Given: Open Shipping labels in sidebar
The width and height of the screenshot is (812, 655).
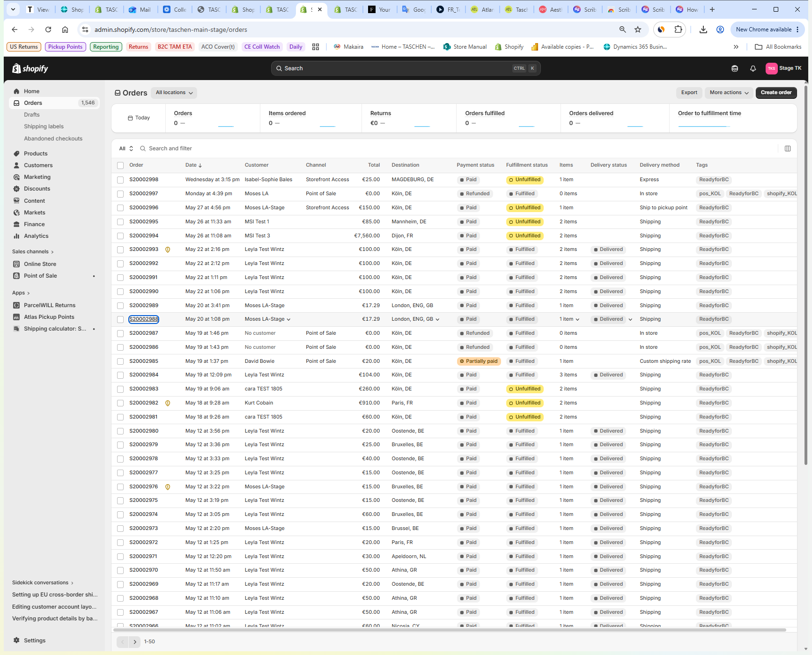Looking at the screenshot, I should 44,126.
